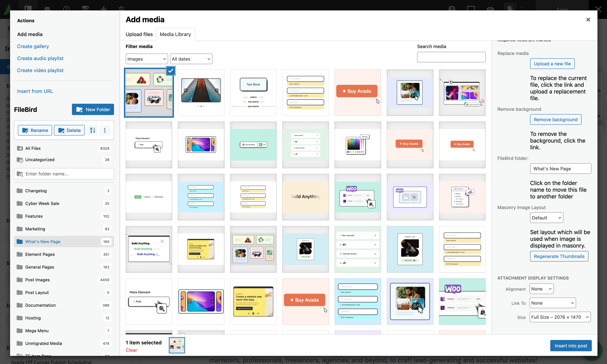The height and width of the screenshot is (364, 607).
Task: Select Create audio playlist action
Action: (40, 58)
